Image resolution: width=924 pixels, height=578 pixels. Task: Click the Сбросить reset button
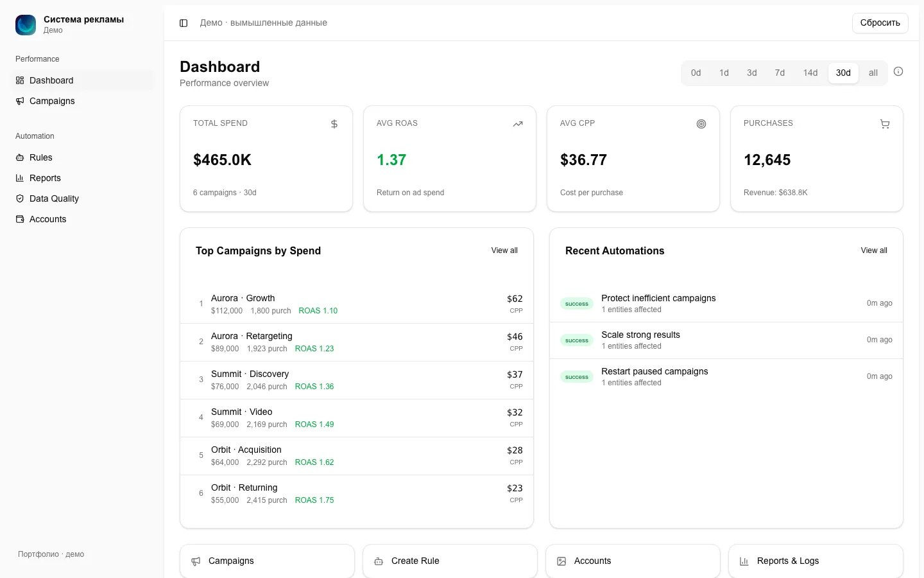click(x=880, y=22)
